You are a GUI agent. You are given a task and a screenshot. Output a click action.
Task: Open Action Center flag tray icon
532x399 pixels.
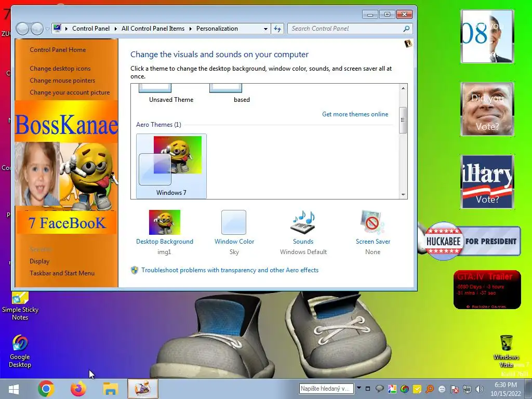tap(454, 389)
